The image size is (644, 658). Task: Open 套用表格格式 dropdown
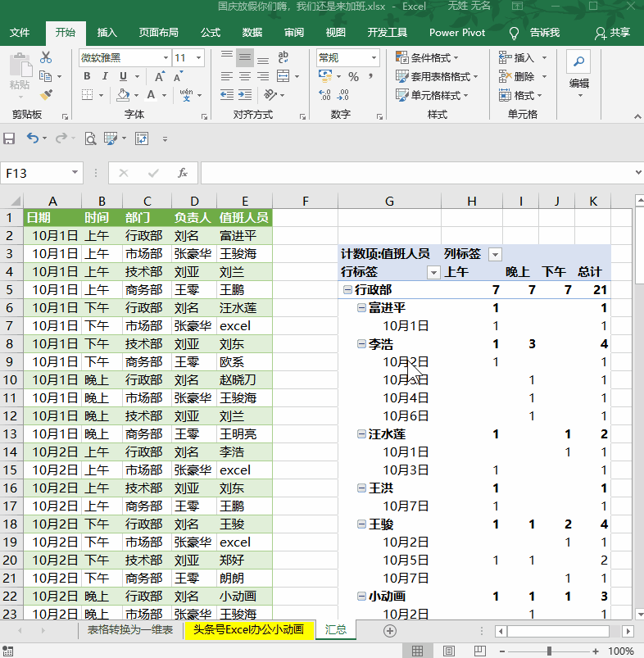pyautogui.click(x=437, y=76)
